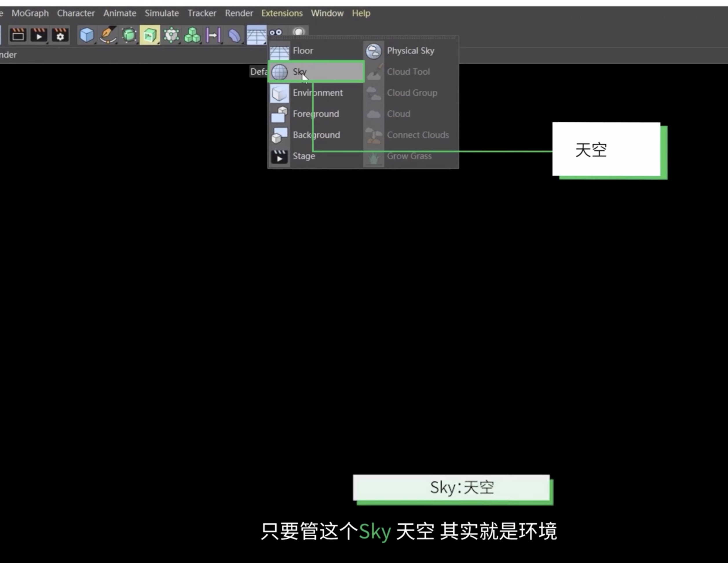Click the Floor grid toolbar icon
Image resolution: width=728 pixels, height=563 pixels.
(x=256, y=35)
